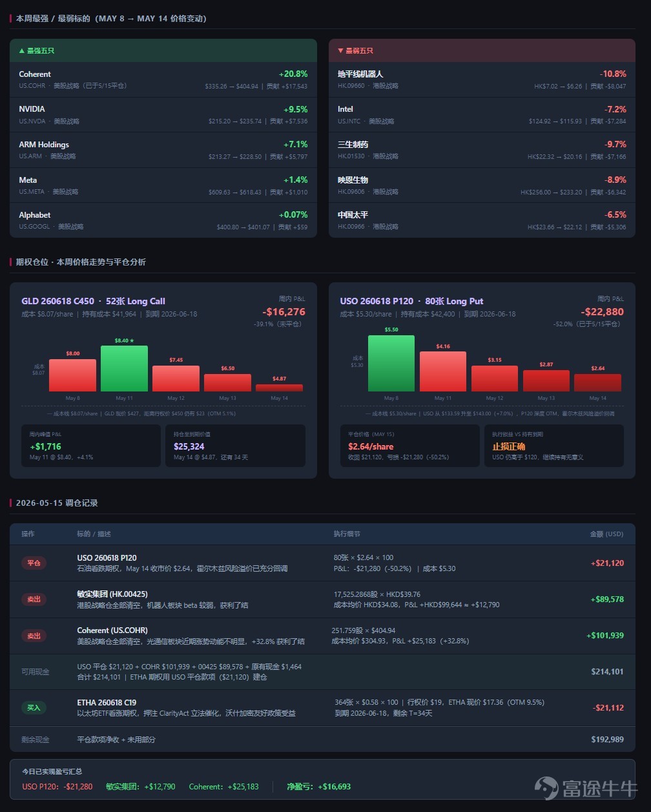Screen dimensions: 651x812
Task: Click the 持仓至到期价值 $25,324 box
Action: pos(235,446)
